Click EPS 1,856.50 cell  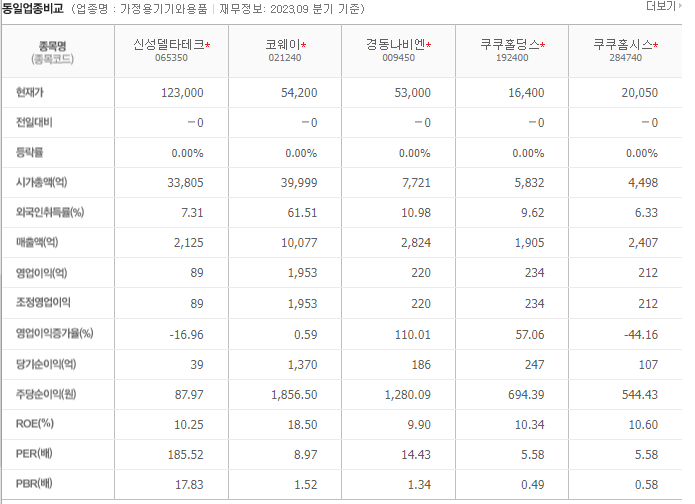[294, 395]
